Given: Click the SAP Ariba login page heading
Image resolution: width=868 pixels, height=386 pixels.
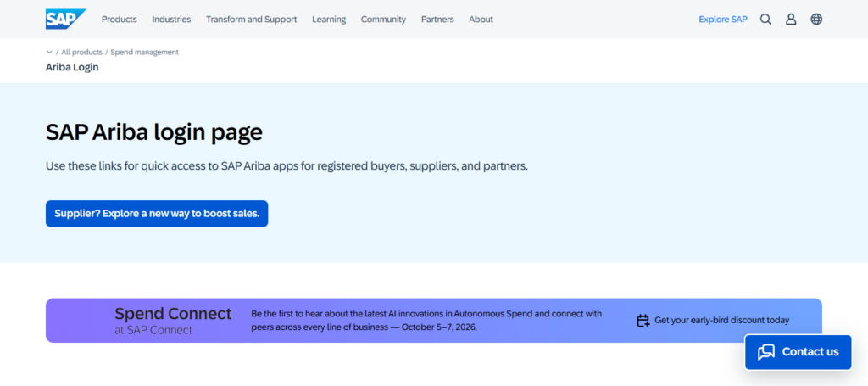Looking at the screenshot, I should pyautogui.click(x=154, y=133).
